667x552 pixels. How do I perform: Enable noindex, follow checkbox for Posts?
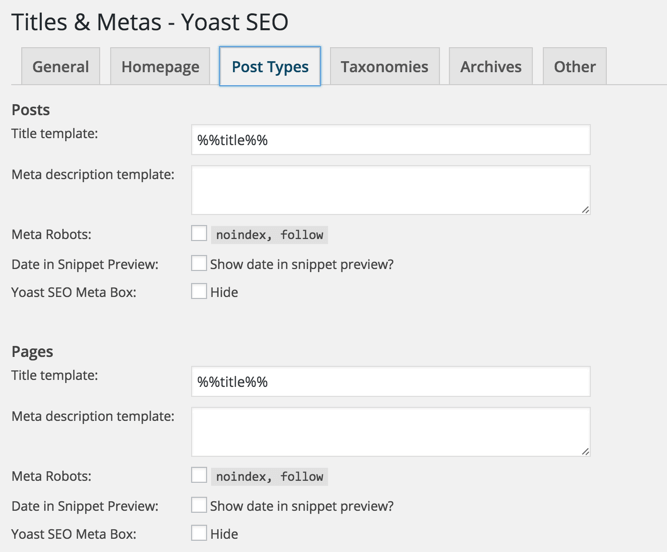[199, 234]
